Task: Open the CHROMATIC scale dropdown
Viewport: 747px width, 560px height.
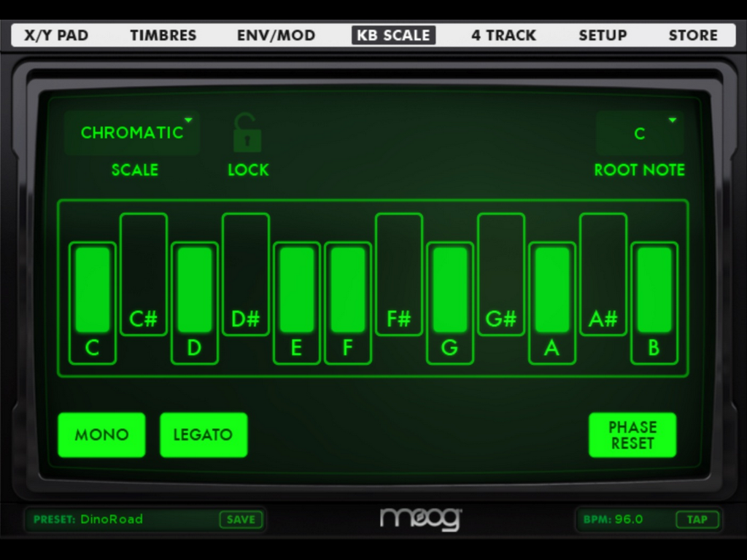Action: [x=132, y=133]
